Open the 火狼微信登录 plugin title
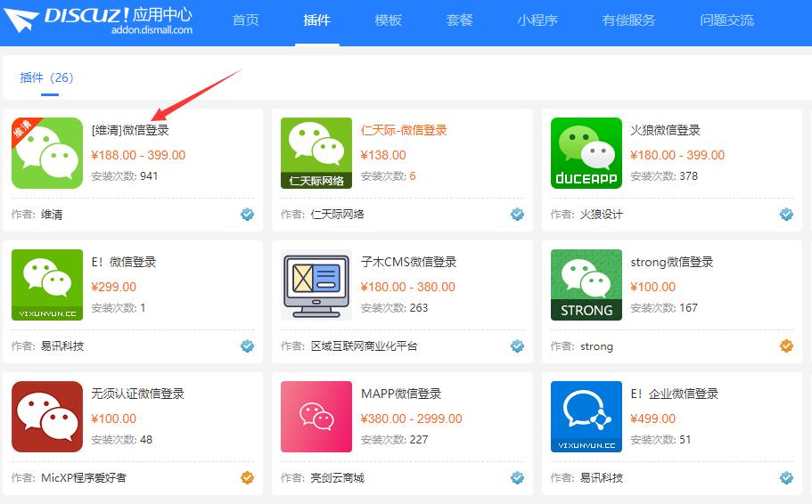 [666, 130]
